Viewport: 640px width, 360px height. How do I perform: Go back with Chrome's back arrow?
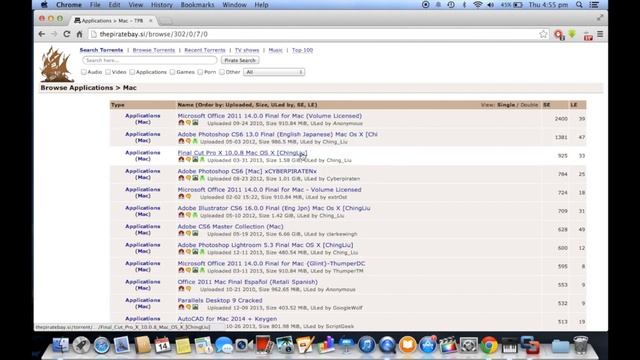(42, 34)
